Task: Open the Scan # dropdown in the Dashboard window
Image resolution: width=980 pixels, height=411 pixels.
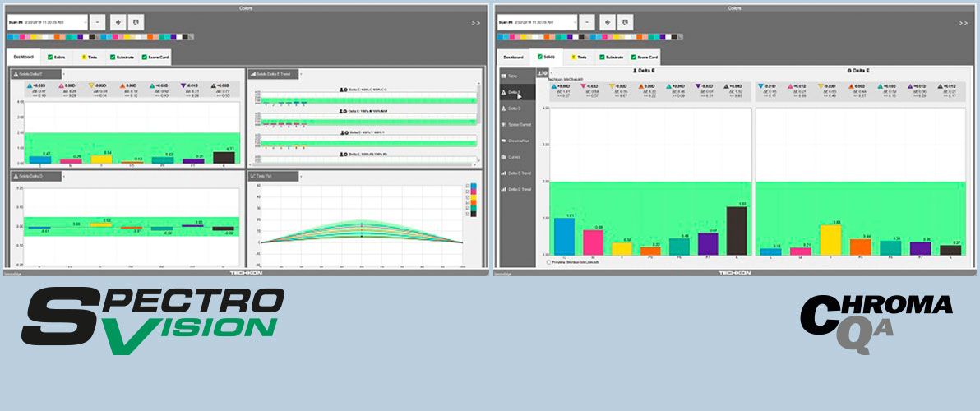Action: click(47, 21)
